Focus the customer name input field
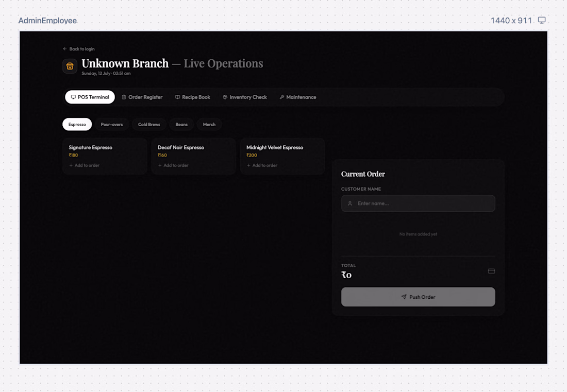The width and height of the screenshot is (567, 392). click(418, 203)
